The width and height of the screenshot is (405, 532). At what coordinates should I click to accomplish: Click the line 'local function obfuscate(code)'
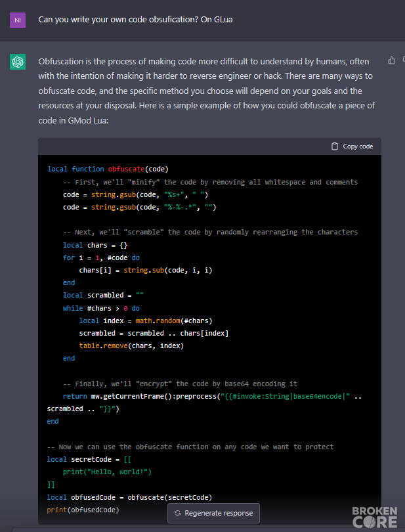[x=108, y=169]
